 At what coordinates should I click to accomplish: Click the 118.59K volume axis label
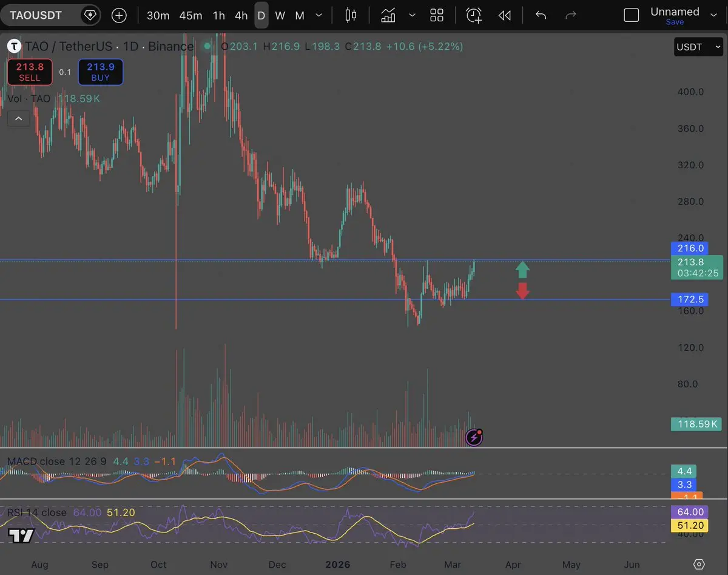[x=697, y=424]
